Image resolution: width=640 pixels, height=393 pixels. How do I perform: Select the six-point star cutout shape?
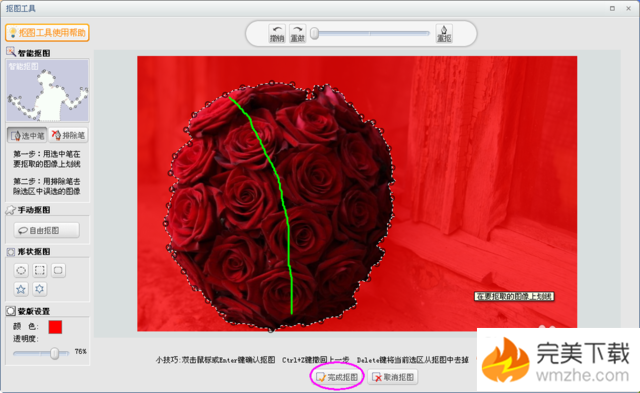click(40, 289)
